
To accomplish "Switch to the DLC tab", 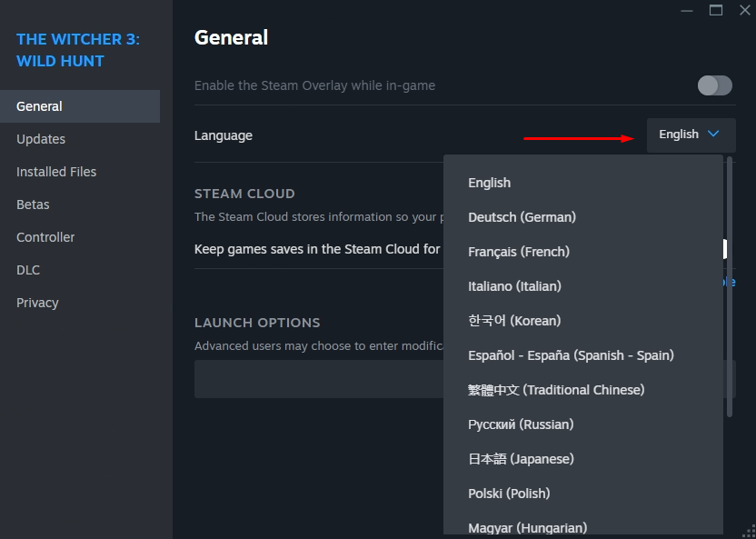I will 80,270.
